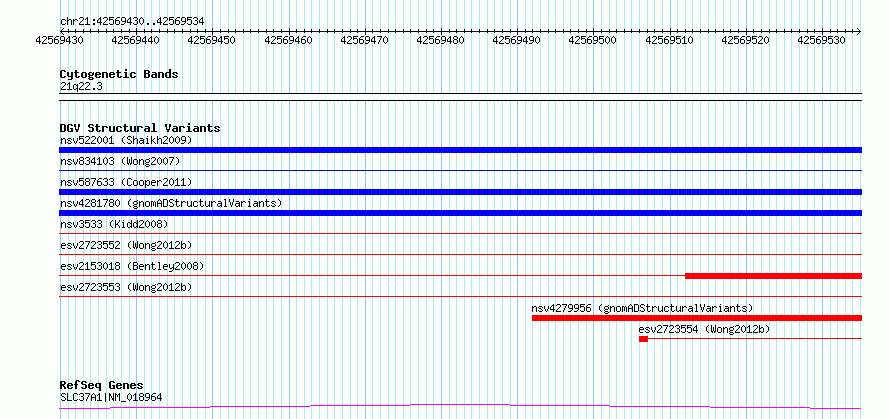Click the thin red line under nsv3533
This screenshot has width=890, height=419.
click(x=460, y=233)
